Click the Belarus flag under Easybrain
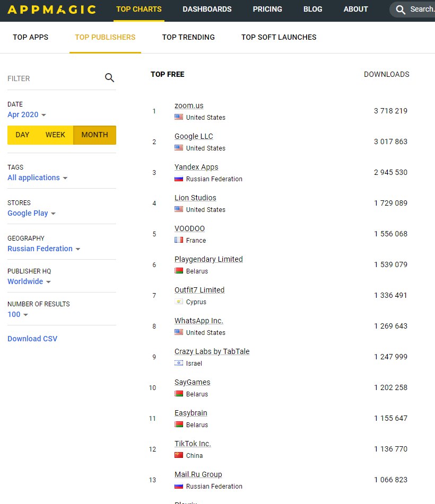435x504 pixels. click(179, 425)
